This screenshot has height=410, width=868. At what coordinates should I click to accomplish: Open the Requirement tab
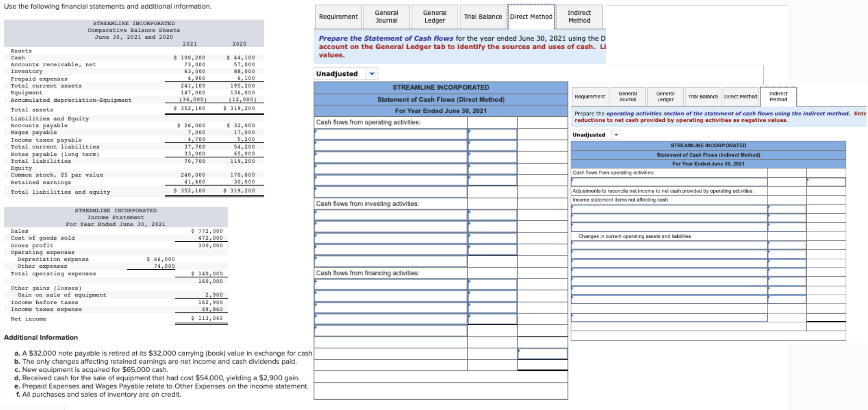click(x=338, y=17)
